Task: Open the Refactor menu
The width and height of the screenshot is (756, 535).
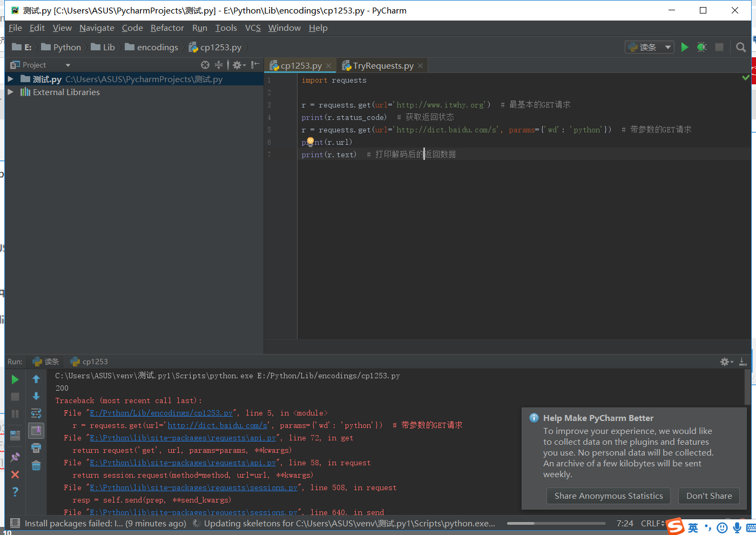Action: tap(167, 28)
